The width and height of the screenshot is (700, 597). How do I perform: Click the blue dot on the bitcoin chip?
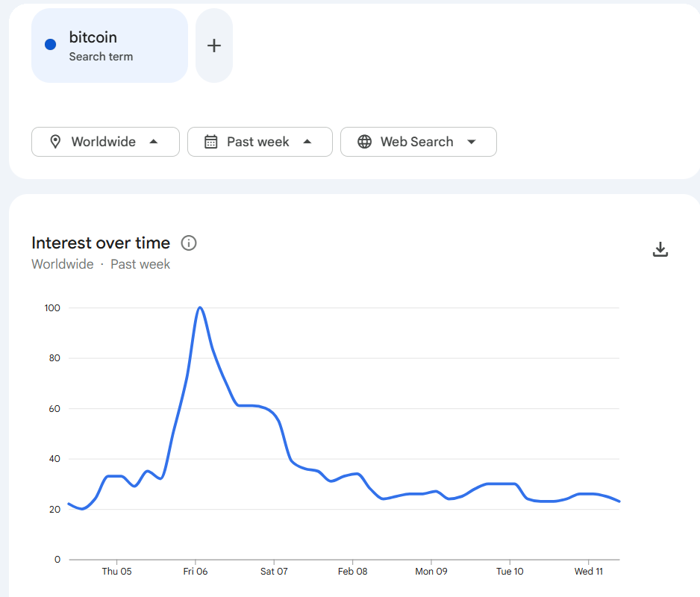49,45
